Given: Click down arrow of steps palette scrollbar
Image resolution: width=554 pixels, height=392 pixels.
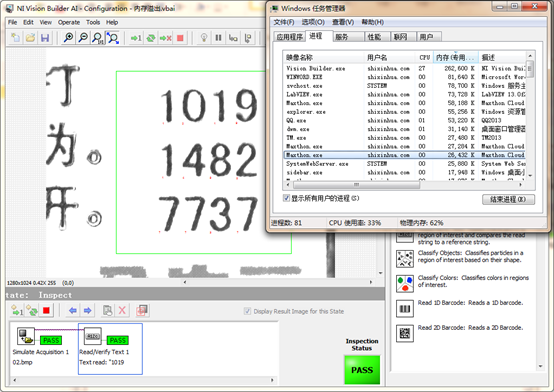Looking at the screenshot, I should click(541, 367).
